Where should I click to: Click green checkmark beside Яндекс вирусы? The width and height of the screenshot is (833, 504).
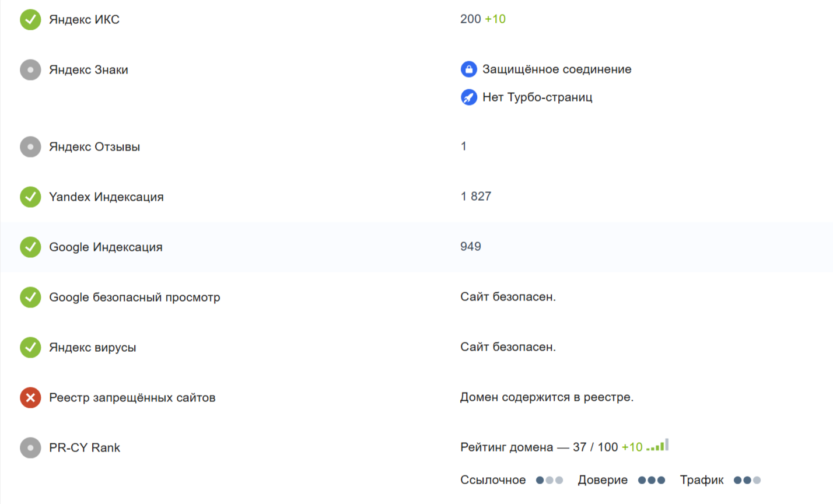coord(30,348)
